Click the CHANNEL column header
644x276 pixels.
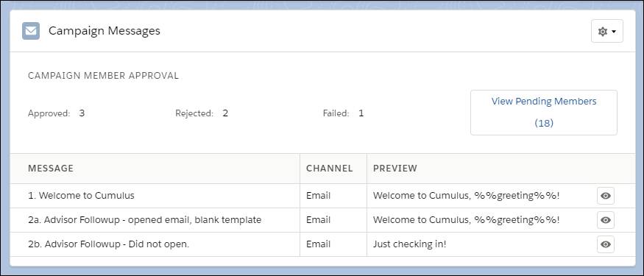coord(330,168)
